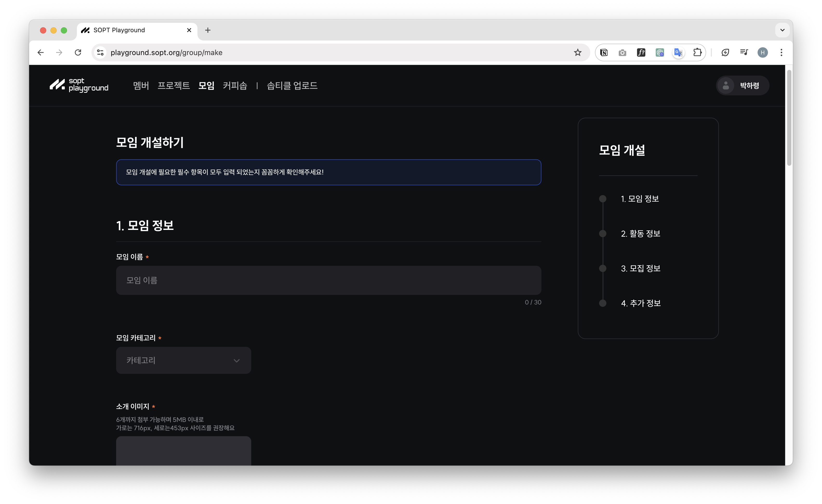Click the SOPT Playground logo
822x504 pixels.
click(x=79, y=85)
